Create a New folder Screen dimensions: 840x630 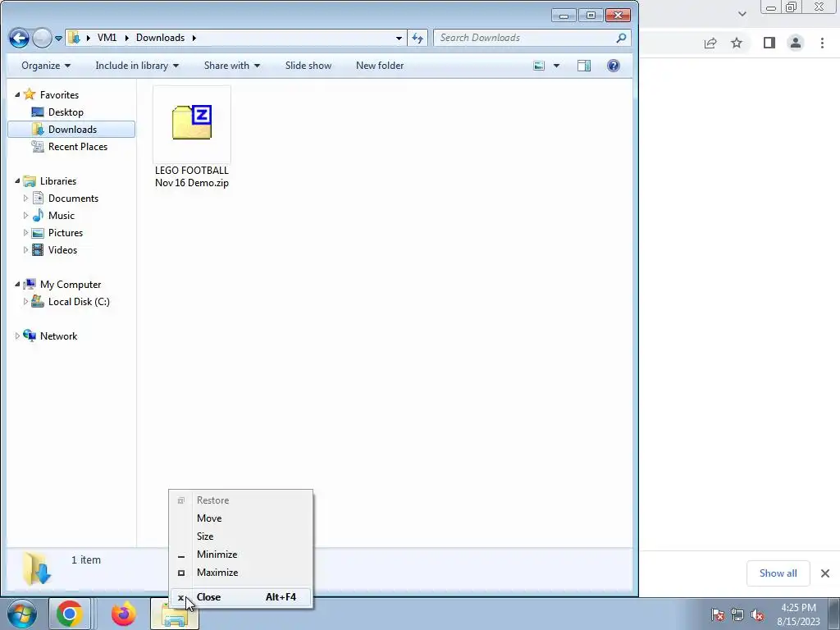pos(380,66)
